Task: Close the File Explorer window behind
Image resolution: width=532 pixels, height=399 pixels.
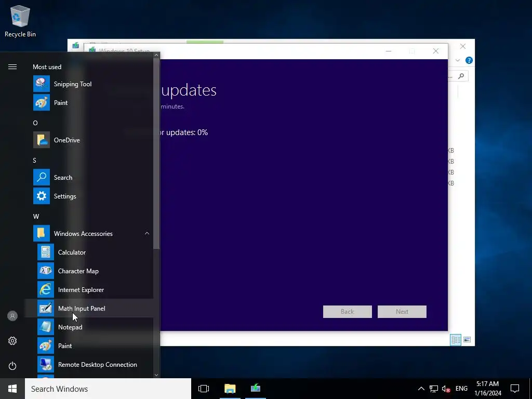Action: [463, 46]
